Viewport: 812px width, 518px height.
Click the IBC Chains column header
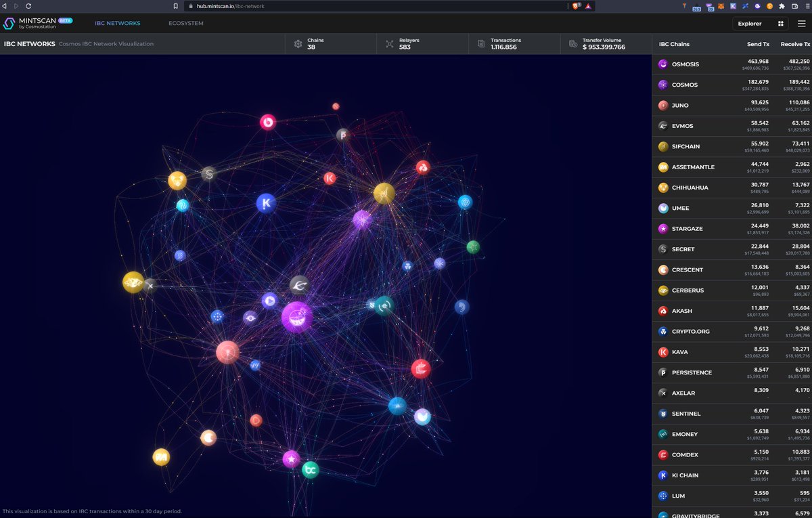pos(674,44)
